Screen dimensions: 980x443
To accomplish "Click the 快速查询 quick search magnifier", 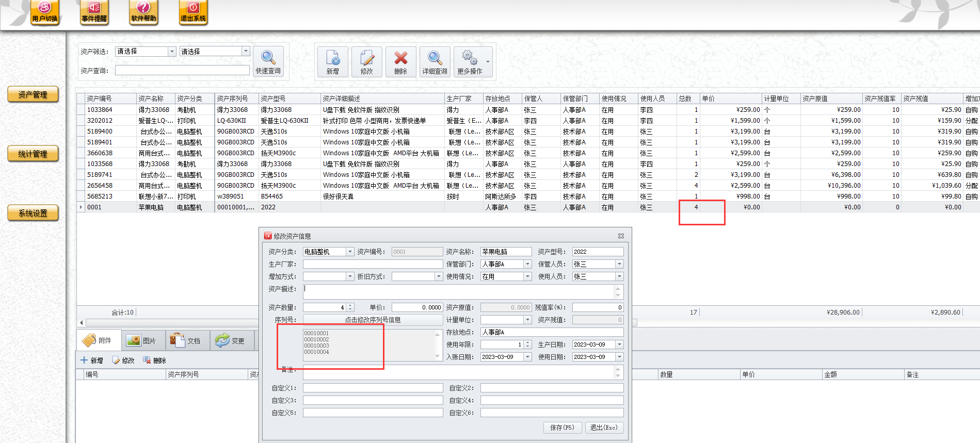I will (268, 61).
